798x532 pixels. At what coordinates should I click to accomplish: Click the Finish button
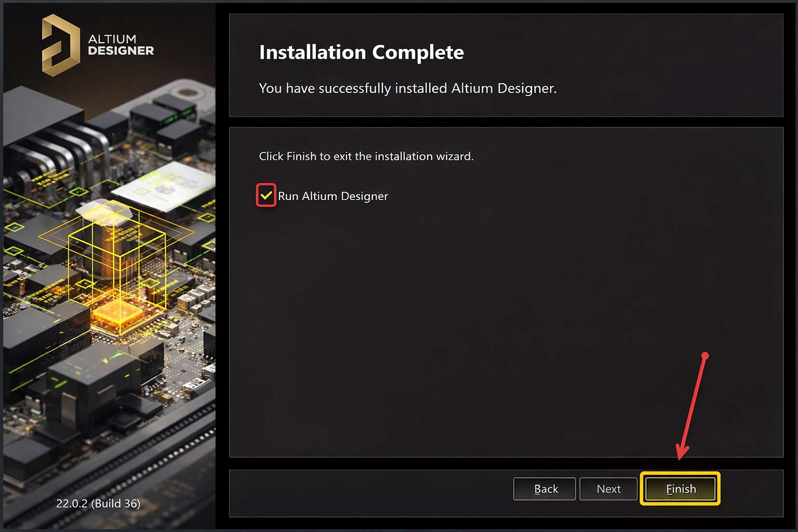680,489
